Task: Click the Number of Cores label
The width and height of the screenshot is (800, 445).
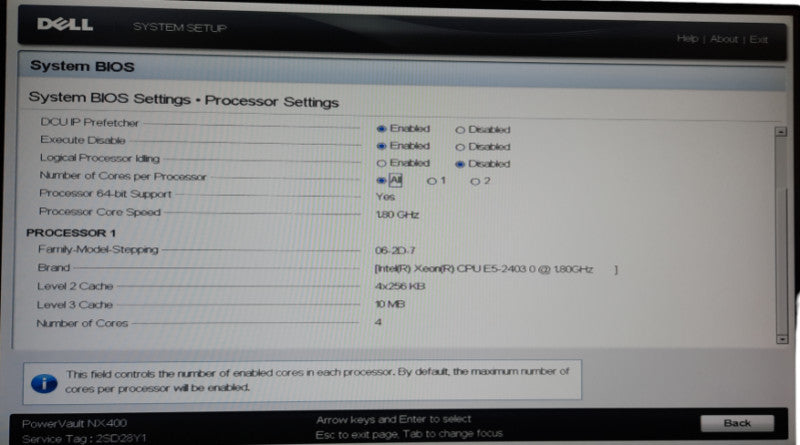Action: pos(82,323)
